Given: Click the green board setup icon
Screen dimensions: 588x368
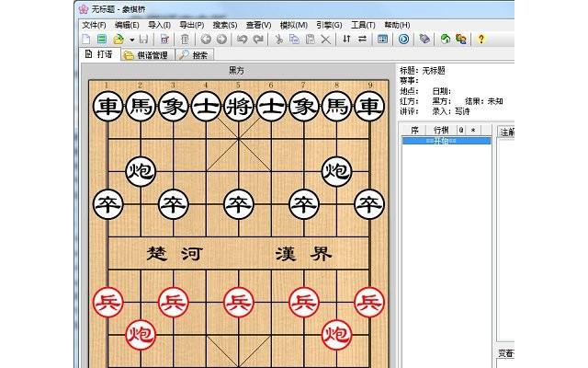Looking at the screenshot, I should pyautogui.click(x=101, y=39).
